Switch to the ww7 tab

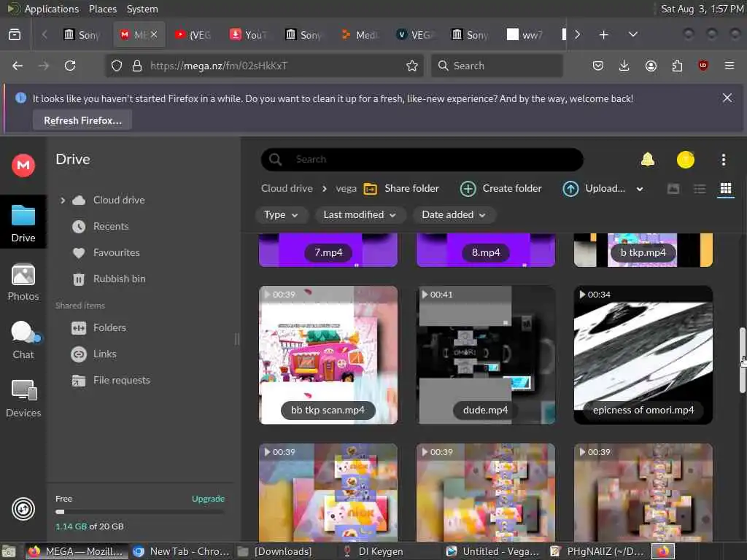coord(525,35)
